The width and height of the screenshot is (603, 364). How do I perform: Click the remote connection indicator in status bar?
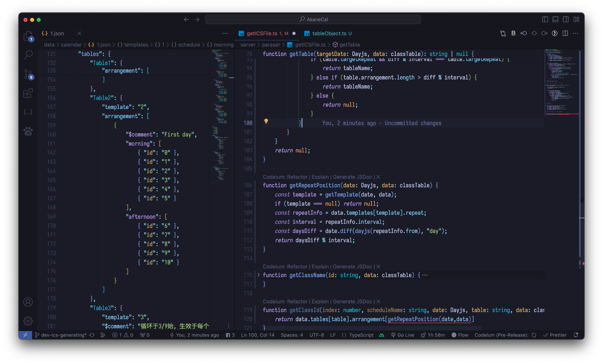point(26,335)
